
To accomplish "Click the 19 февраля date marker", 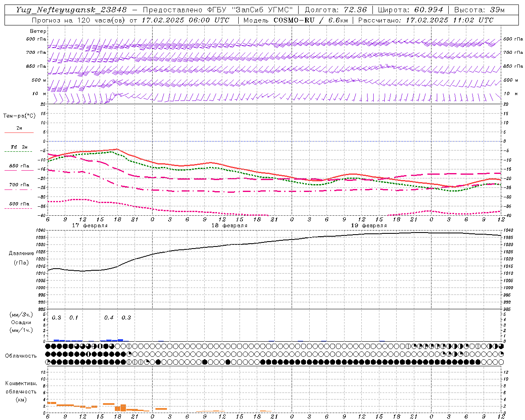I will point(369,226).
